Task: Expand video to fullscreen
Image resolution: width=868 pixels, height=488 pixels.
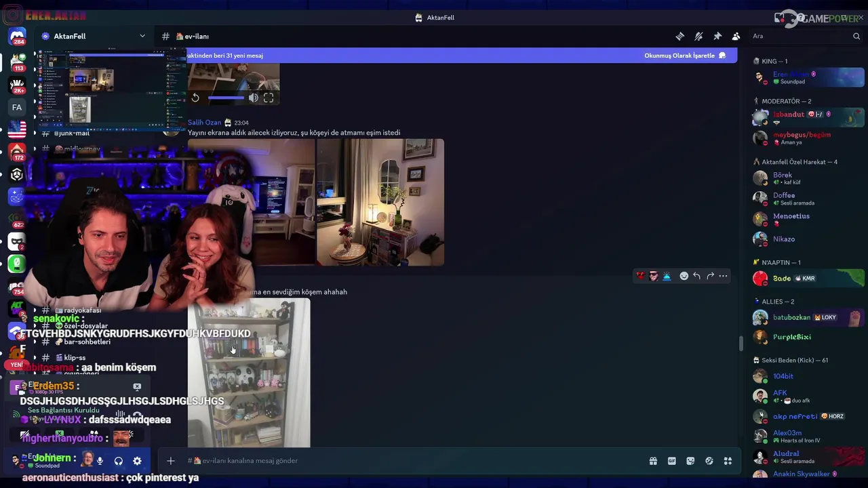Action: pyautogui.click(x=269, y=98)
